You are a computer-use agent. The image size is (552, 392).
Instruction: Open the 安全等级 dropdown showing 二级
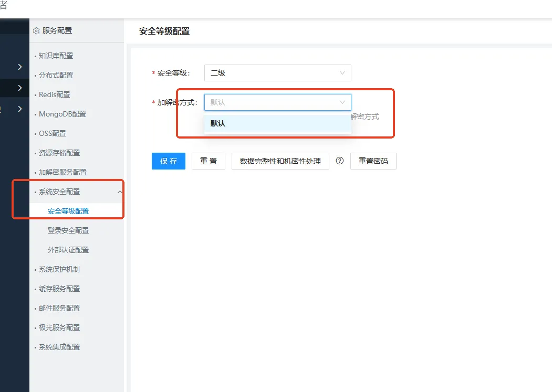[277, 73]
